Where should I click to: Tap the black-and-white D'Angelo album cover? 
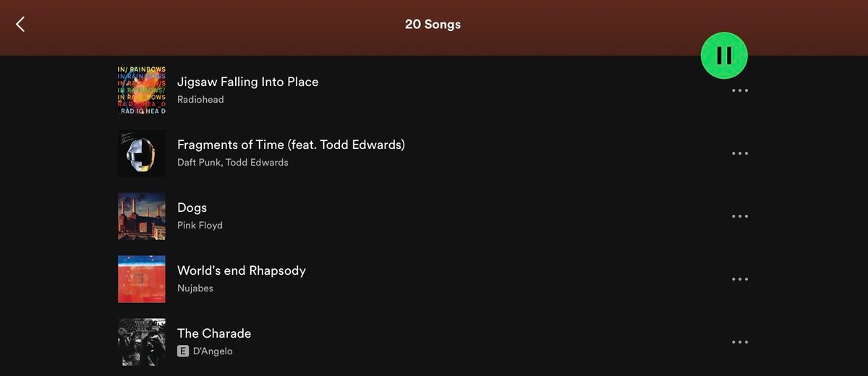pos(142,342)
